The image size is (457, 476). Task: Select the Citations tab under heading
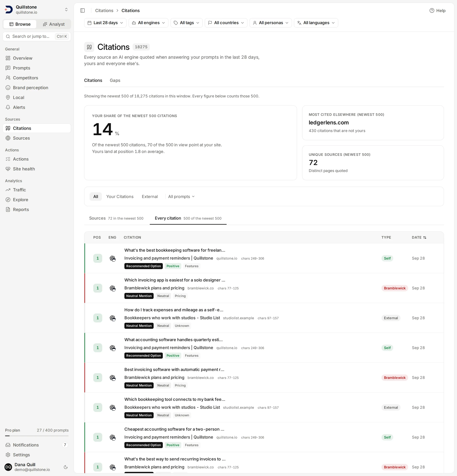point(93,80)
